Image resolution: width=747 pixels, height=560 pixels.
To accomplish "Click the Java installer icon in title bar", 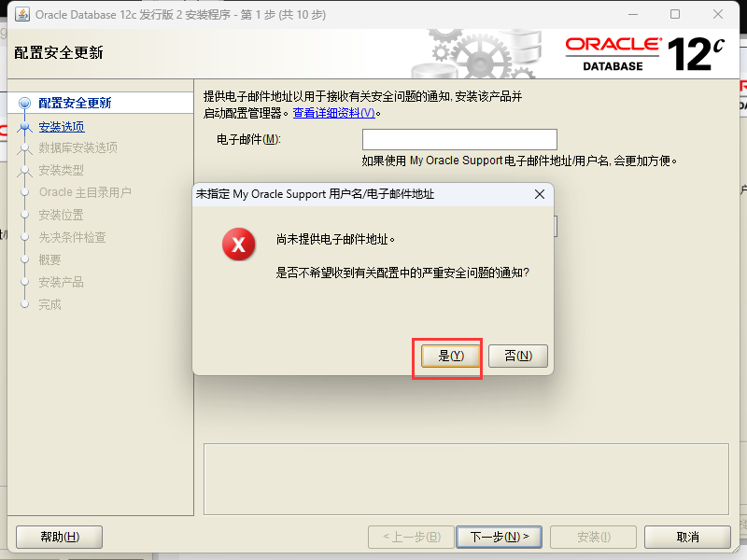I will 21,14.
